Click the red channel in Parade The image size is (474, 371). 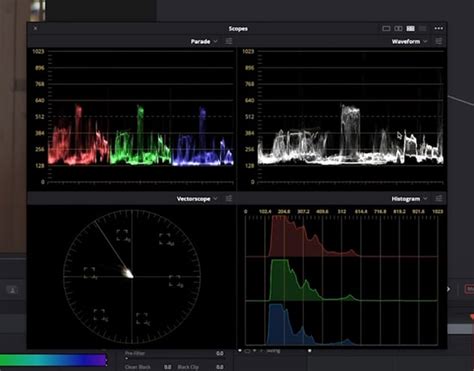pos(78,135)
